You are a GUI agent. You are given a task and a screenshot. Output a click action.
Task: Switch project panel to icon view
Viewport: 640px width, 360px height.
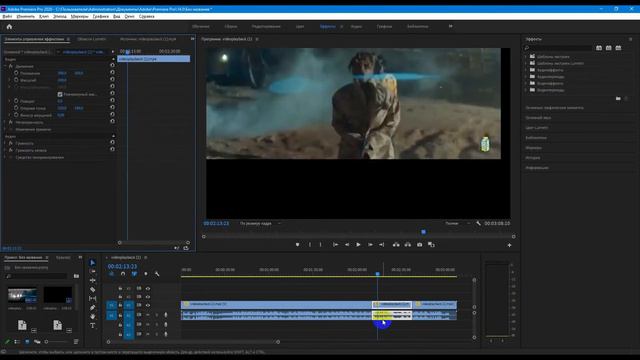27,342
